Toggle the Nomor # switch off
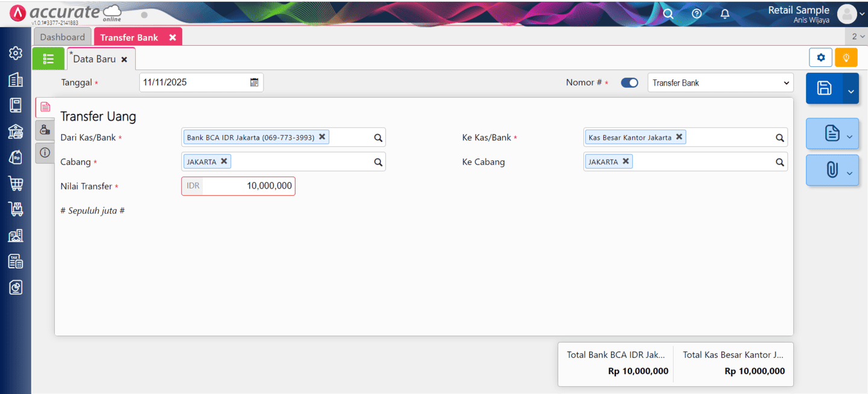Image resolution: width=868 pixels, height=394 pixels. coord(629,83)
